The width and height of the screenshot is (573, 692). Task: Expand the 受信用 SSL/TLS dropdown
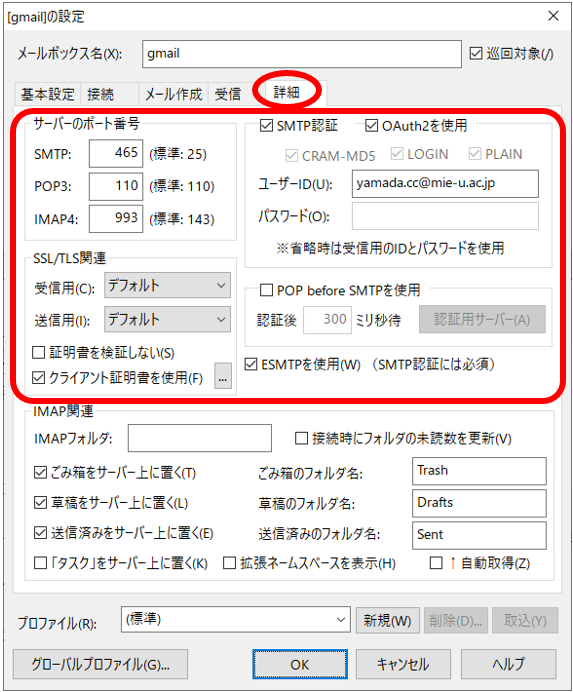[x=167, y=286]
